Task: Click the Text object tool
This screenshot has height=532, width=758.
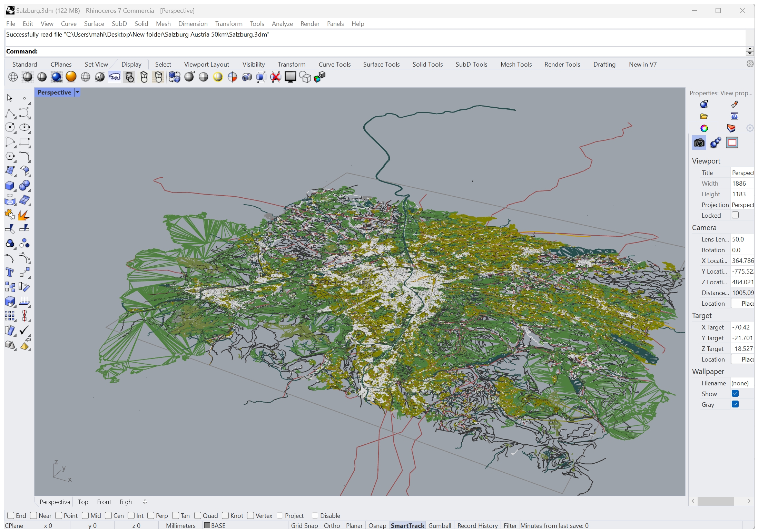Action: point(10,273)
